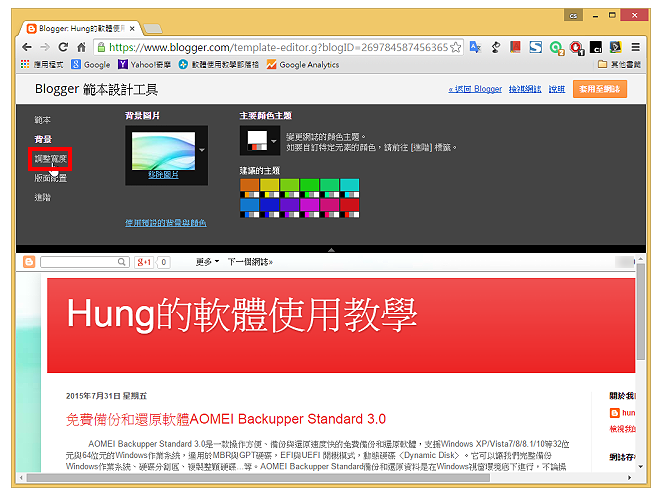Click the black square extension icon
This screenshot has width=660, height=496.
click(596, 47)
